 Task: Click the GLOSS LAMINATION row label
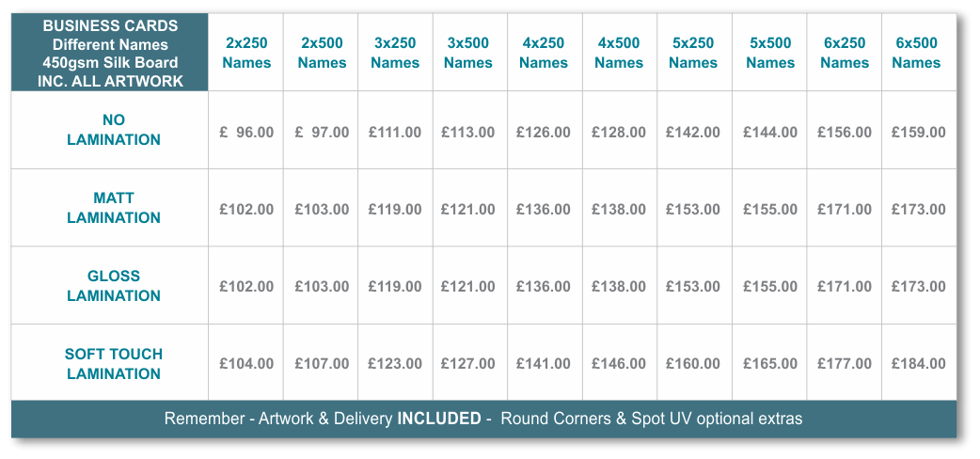click(113, 285)
